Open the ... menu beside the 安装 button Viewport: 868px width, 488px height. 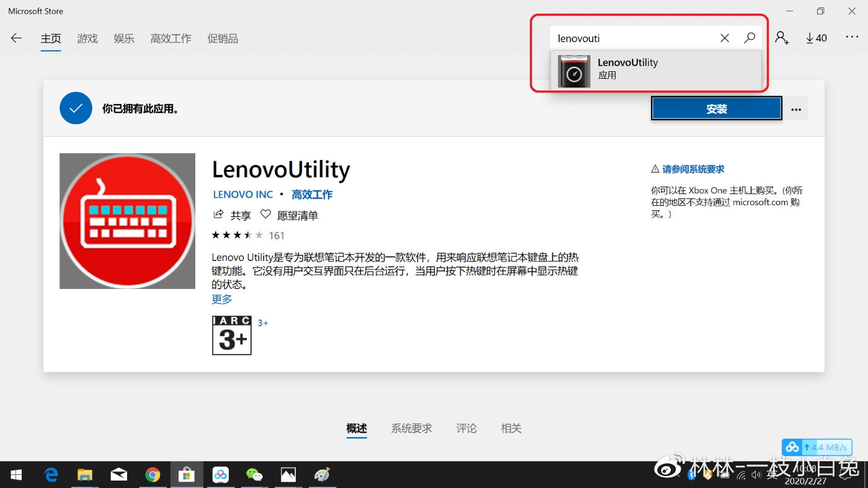pos(796,108)
